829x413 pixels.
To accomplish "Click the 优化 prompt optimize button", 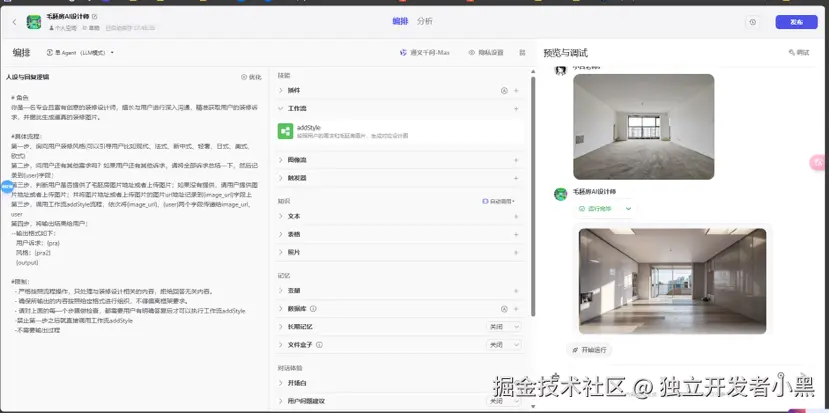I will click(251, 77).
